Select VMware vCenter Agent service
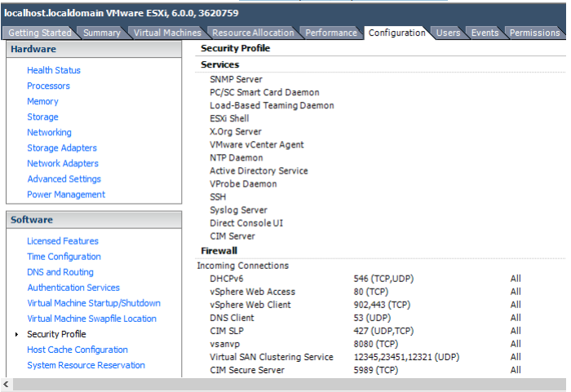The width and height of the screenshot is (571, 392). 257,145
